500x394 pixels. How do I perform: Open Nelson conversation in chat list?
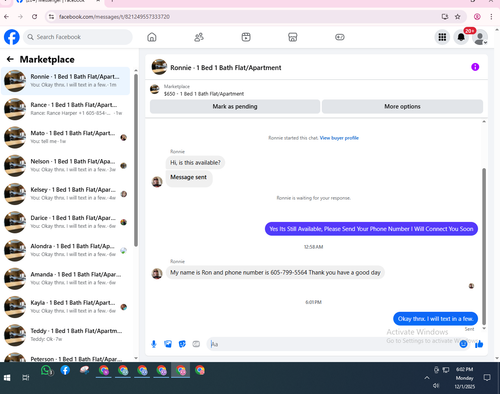(x=66, y=165)
